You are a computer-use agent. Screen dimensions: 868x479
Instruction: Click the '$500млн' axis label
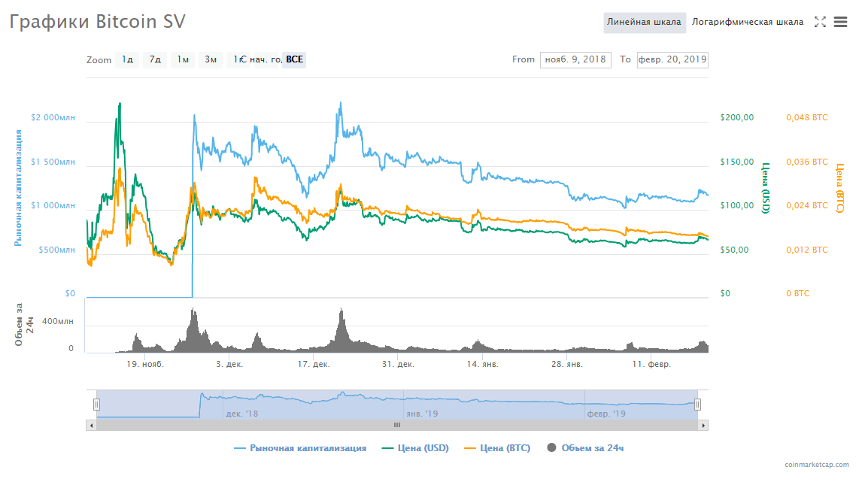(x=56, y=250)
